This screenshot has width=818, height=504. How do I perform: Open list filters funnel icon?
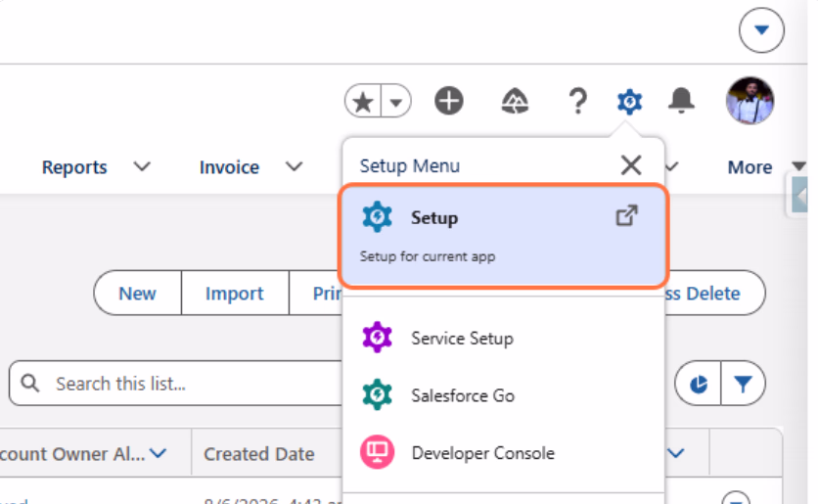(743, 384)
